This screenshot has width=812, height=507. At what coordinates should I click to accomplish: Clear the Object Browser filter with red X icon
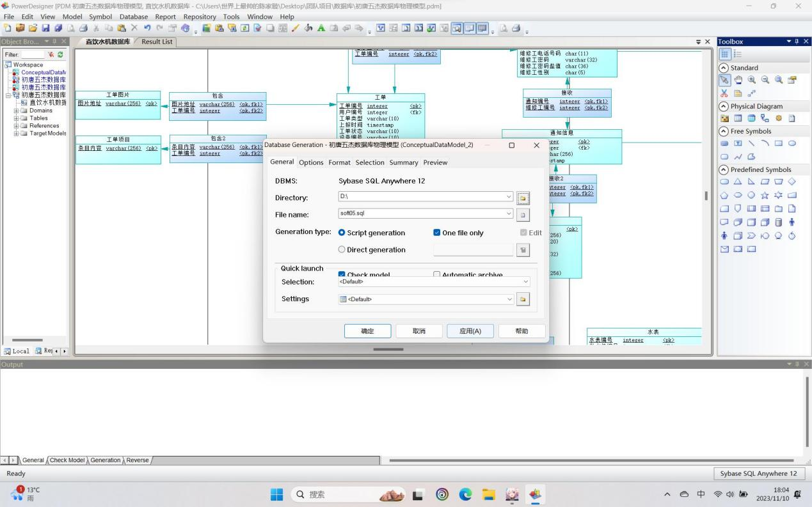[x=51, y=55]
